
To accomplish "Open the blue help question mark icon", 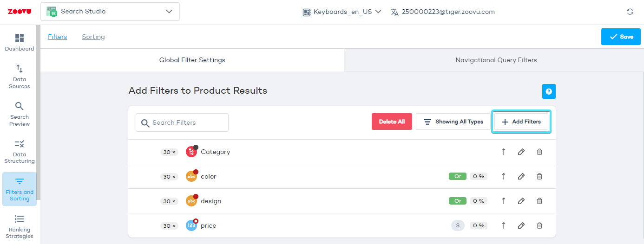I will [549, 91].
